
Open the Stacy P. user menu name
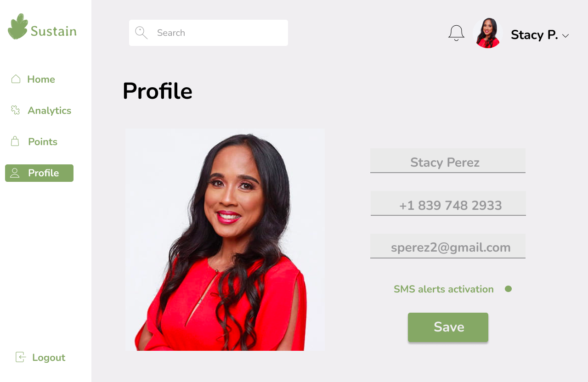click(x=534, y=34)
